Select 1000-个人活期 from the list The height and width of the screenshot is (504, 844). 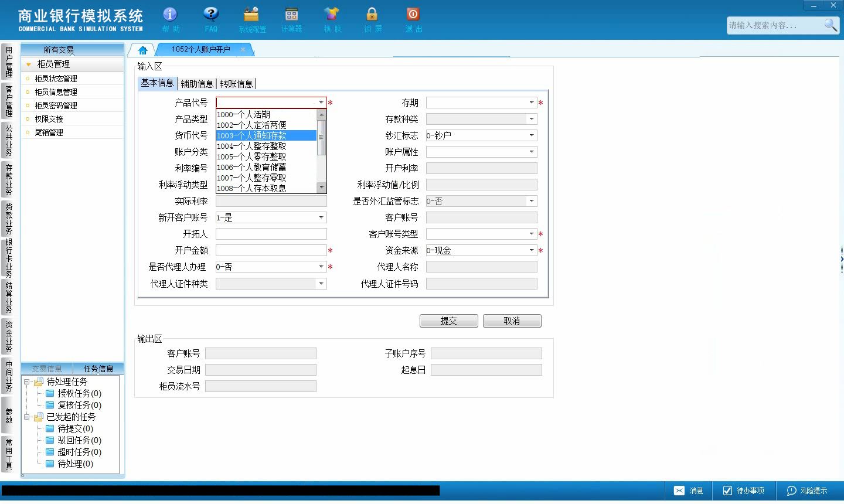(x=266, y=114)
